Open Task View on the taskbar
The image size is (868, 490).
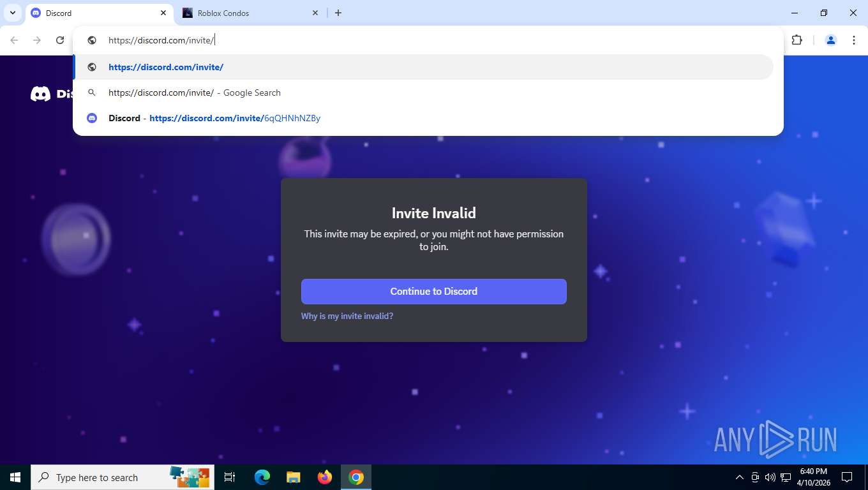tap(230, 477)
